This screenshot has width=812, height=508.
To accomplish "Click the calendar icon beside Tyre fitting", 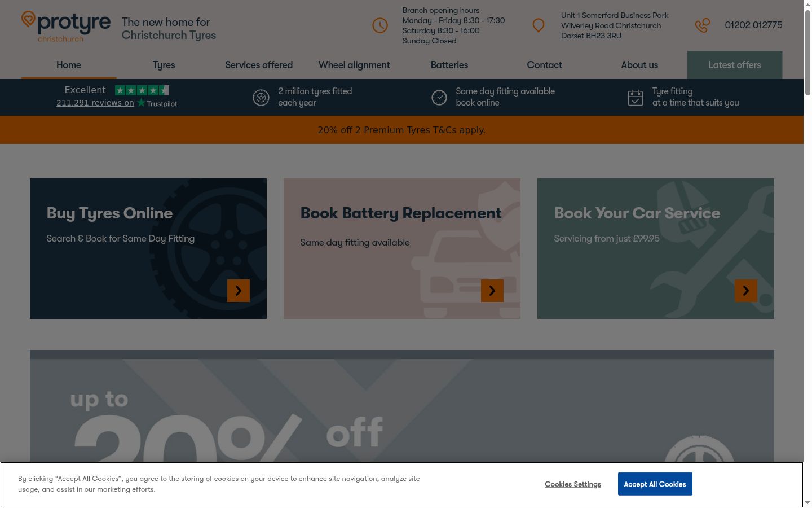I will point(636,98).
